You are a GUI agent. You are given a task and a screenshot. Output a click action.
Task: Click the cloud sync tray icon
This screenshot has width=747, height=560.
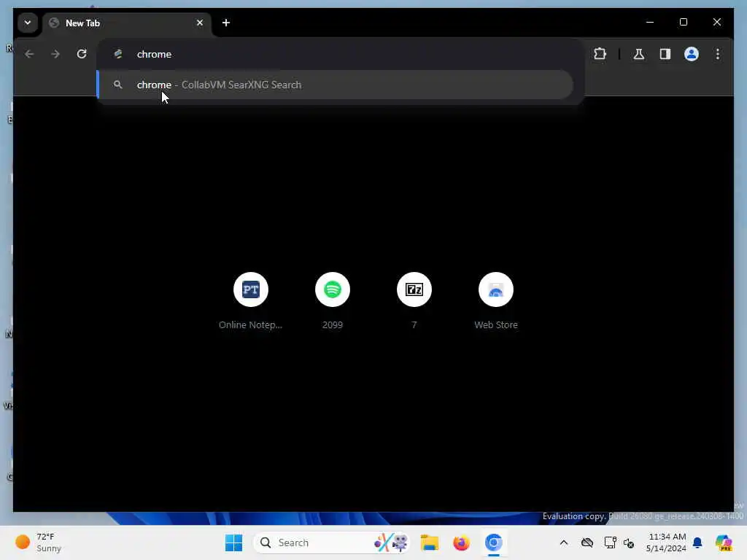pyautogui.click(x=587, y=542)
